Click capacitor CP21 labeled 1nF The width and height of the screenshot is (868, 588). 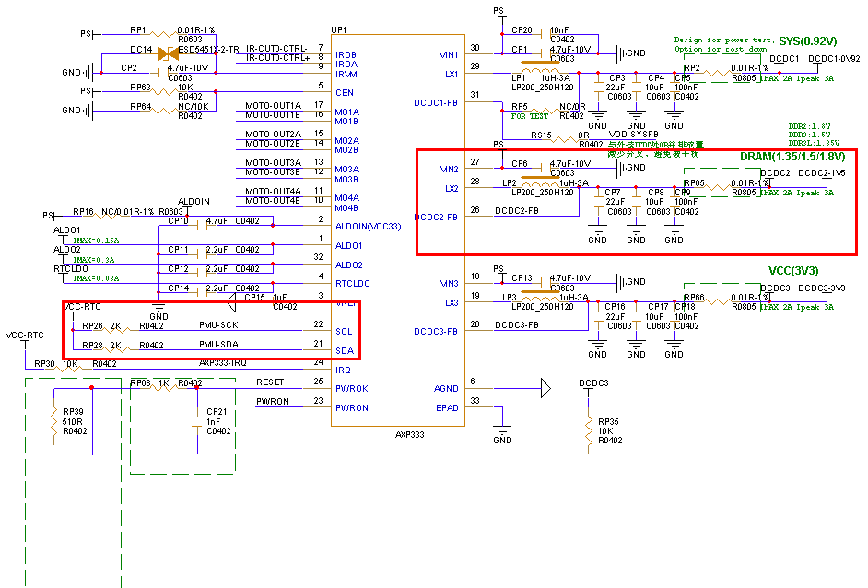(199, 419)
